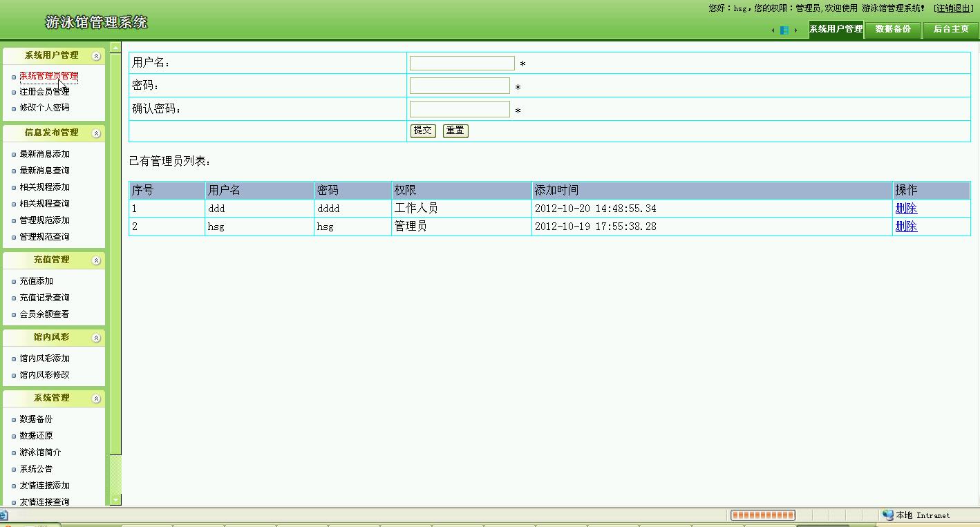
Task: Select 数据备份 in the sidebar
Action: pos(36,419)
